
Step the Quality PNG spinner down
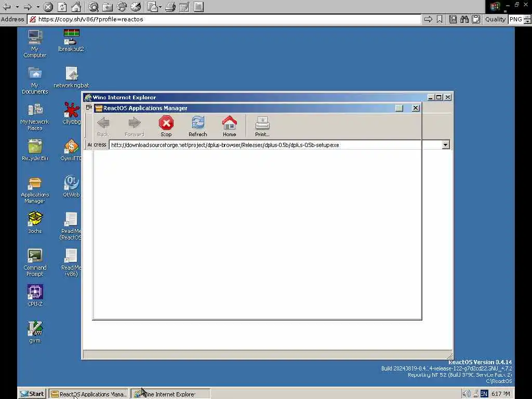point(527,22)
